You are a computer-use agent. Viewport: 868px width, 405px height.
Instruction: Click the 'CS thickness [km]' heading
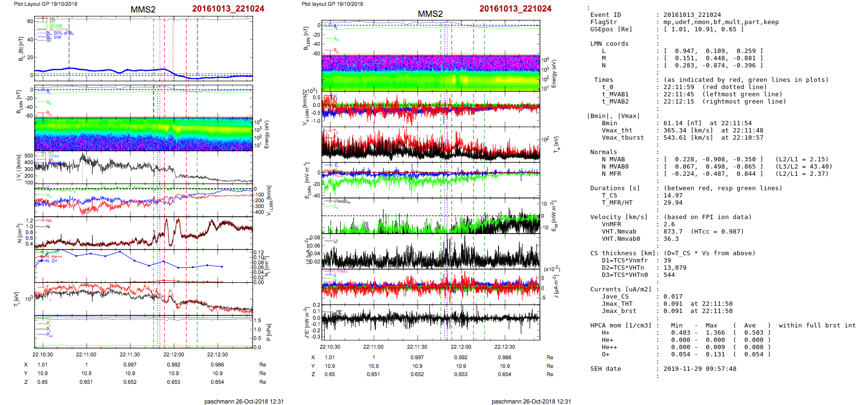click(623, 253)
